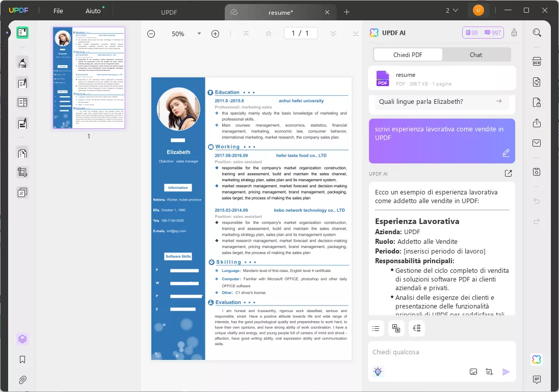Viewport: 559px width, 392px height.
Task: Switch to the Chiedi PDF tab
Action: click(408, 55)
